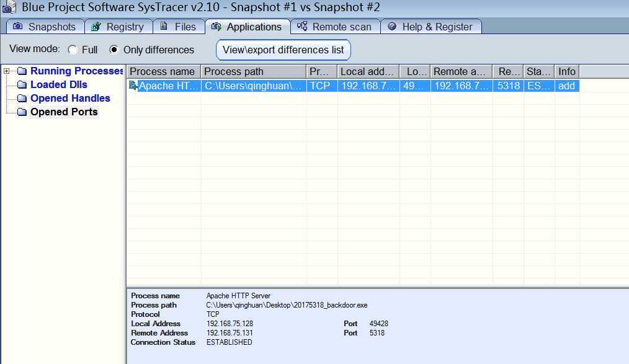Click the Files tab document icon
Viewport: 629px width, 364px height.
coord(164,27)
